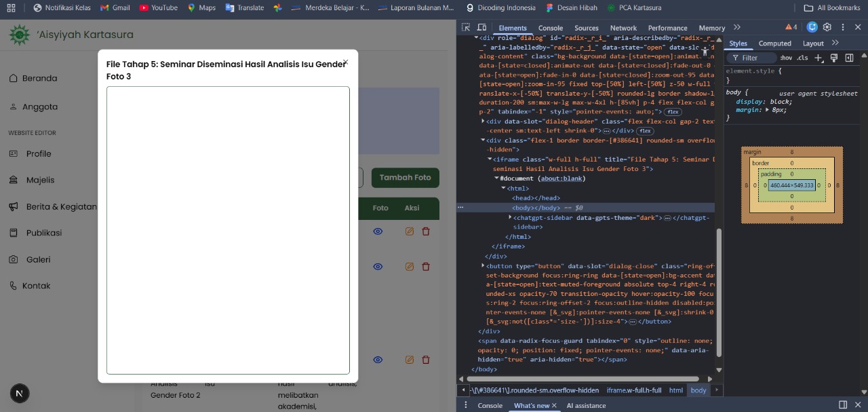Click the Tambah Foto button
The image size is (868, 412).
pyautogui.click(x=405, y=178)
